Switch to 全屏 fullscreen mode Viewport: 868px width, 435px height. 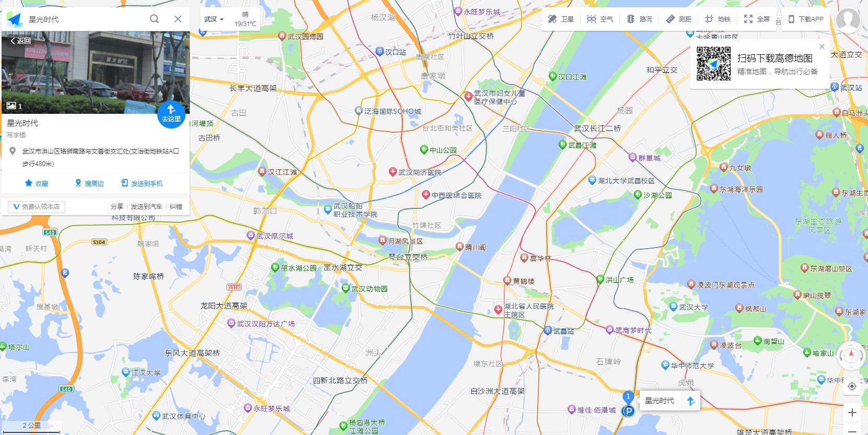tap(757, 19)
